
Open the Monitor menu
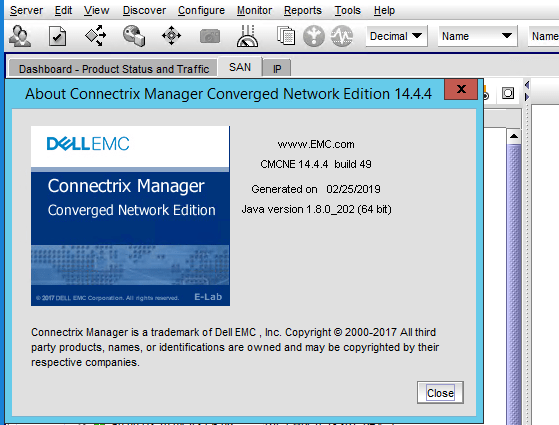click(255, 10)
